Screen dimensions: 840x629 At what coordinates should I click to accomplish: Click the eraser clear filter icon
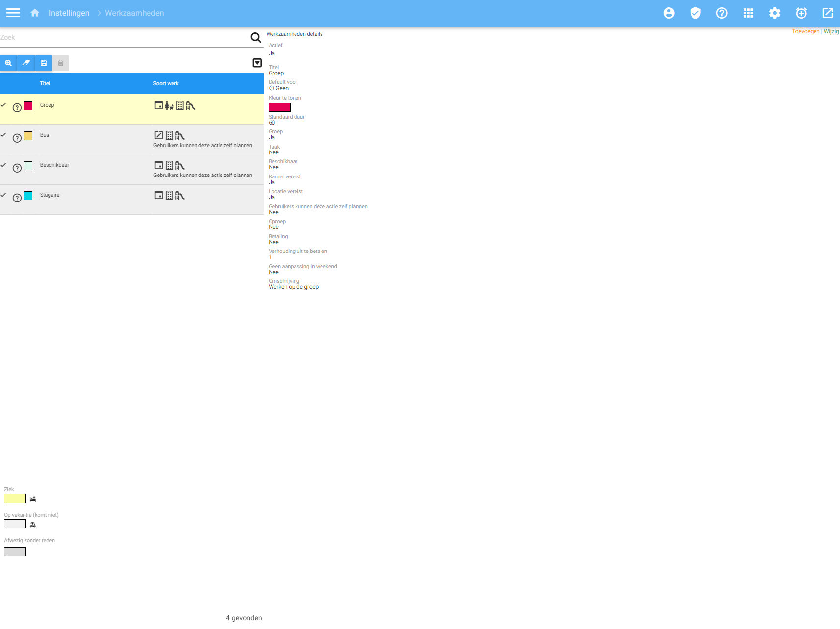click(x=26, y=63)
